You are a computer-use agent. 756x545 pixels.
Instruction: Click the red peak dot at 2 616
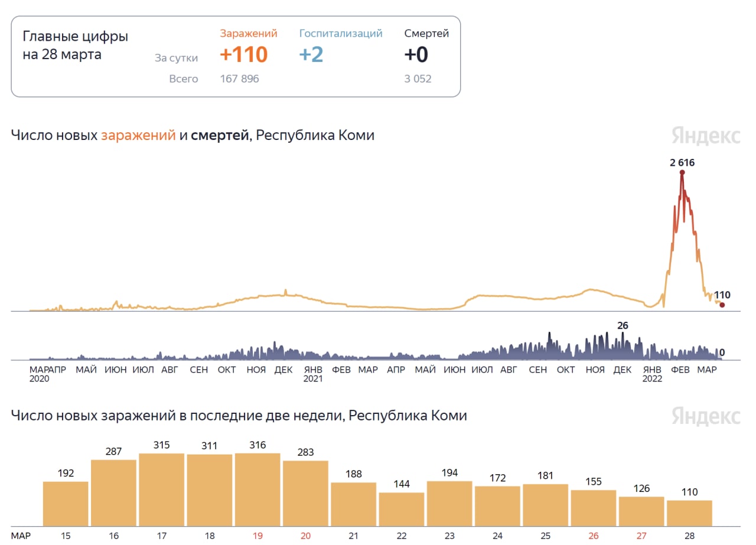pos(682,172)
